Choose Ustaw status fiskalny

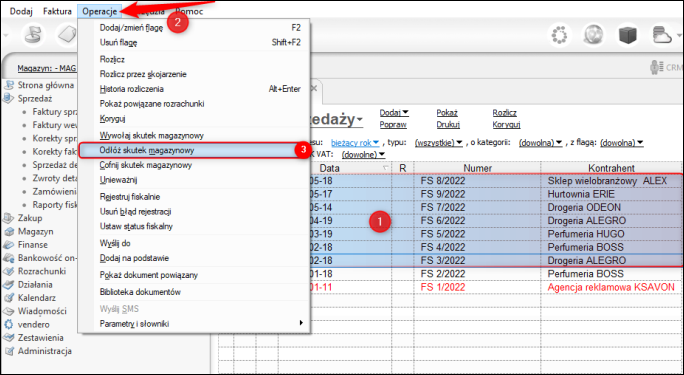(x=194, y=226)
